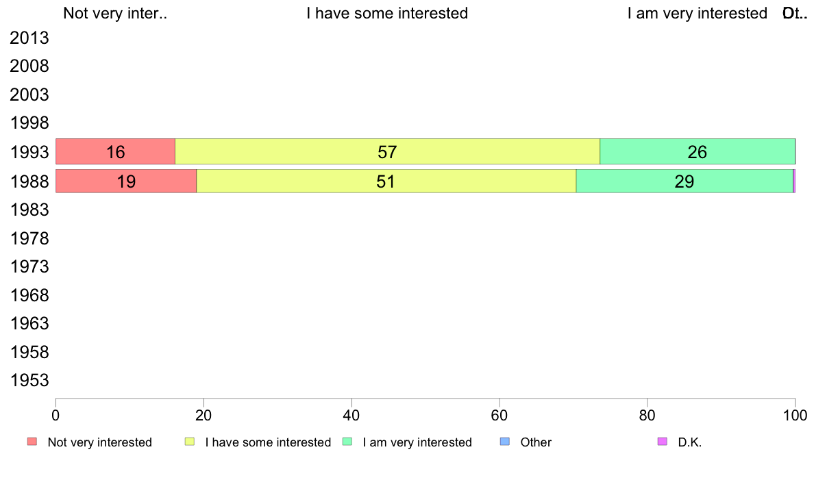Screen dimensions: 814x504
Task: Click the magenta D.K. legend swatch
Action: point(663,442)
